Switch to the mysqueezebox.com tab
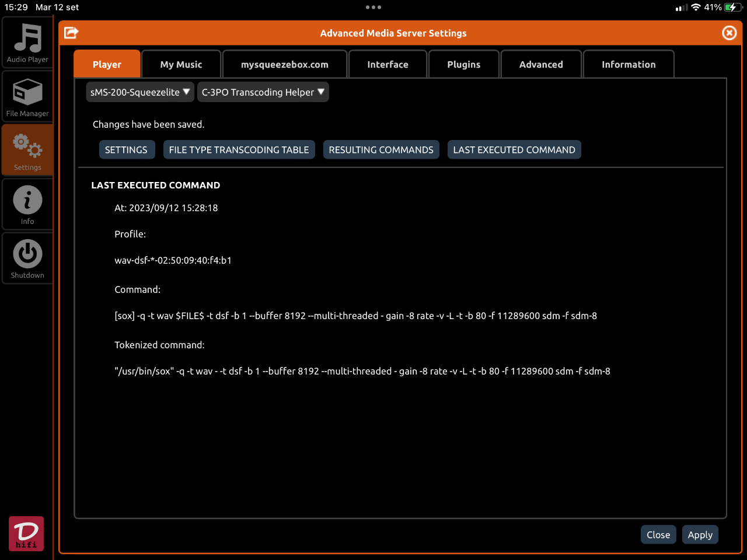The height and width of the screenshot is (560, 747). pyautogui.click(x=285, y=64)
